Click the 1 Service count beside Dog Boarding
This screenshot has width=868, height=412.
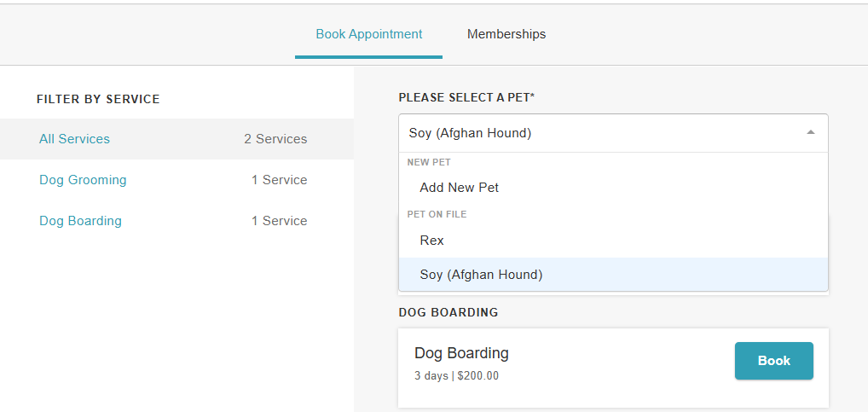click(279, 221)
